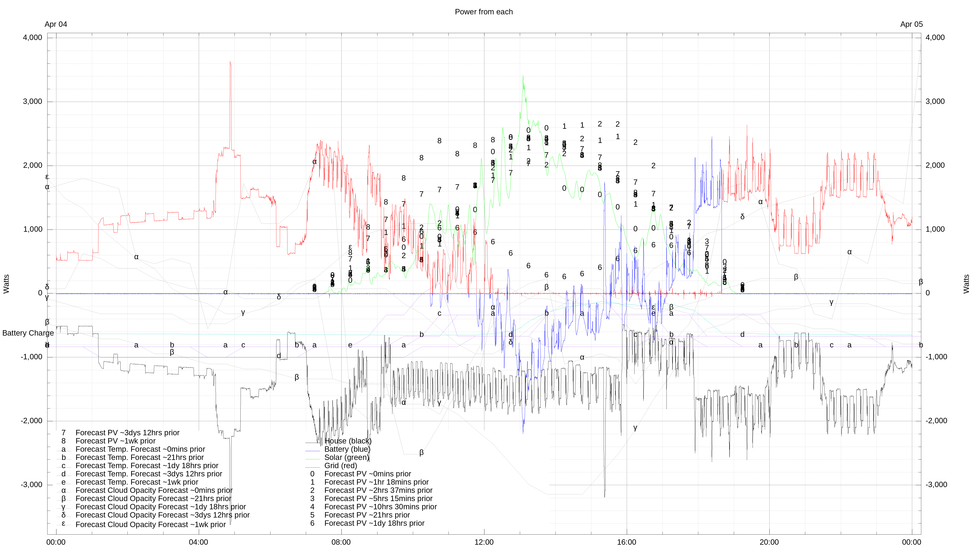Click the '12:00' x-axis tick label
The height and width of the screenshot is (551, 980).
[x=484, y=542]
